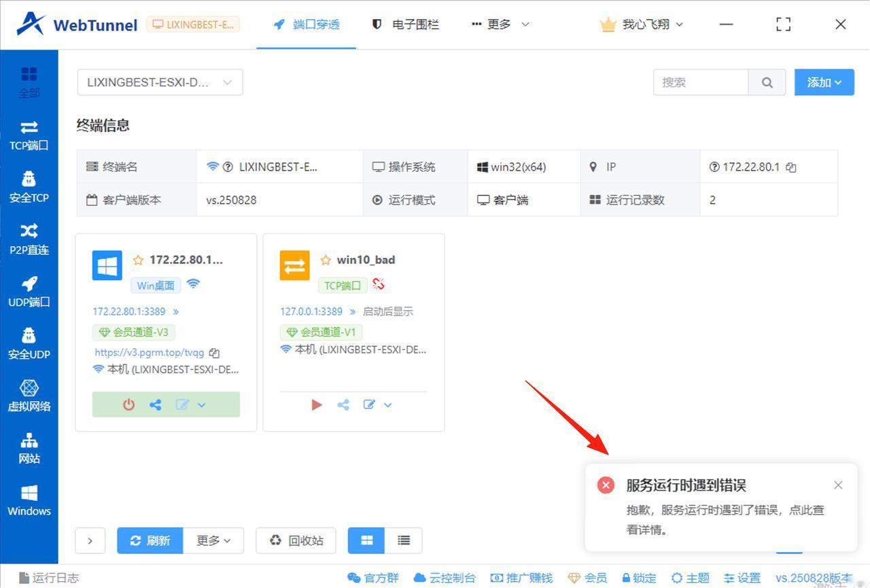Expand edit options arrow on win10_bad card
This screenshot has width=870, height=588.
(388, 404)
